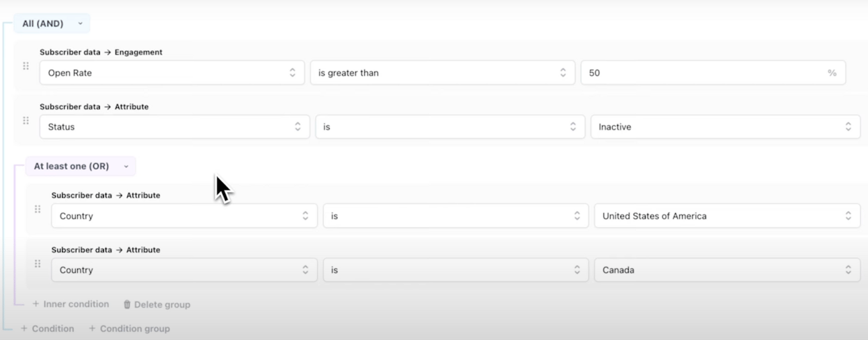868x340 pixels.
Task: Add a new Condition at the bottom
Action: 47,329
